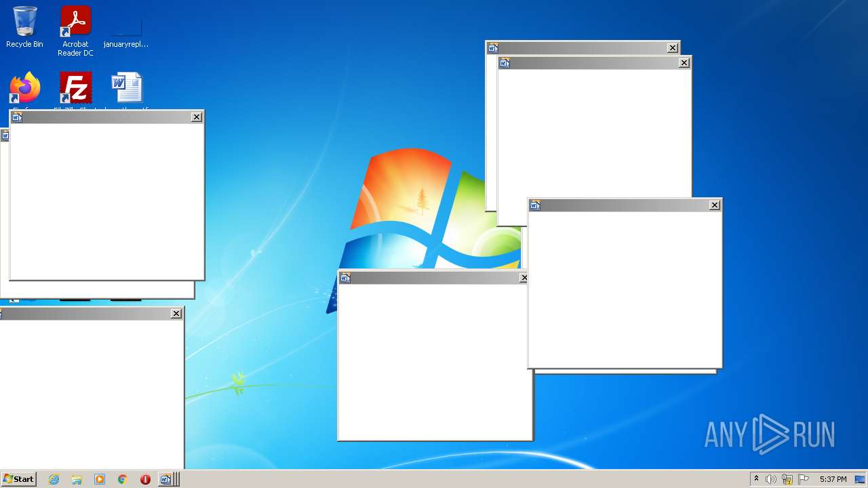The width and height of the screenshot is (868, 488).
Task: Open the network status tray icon
Action: click(787, 479)
